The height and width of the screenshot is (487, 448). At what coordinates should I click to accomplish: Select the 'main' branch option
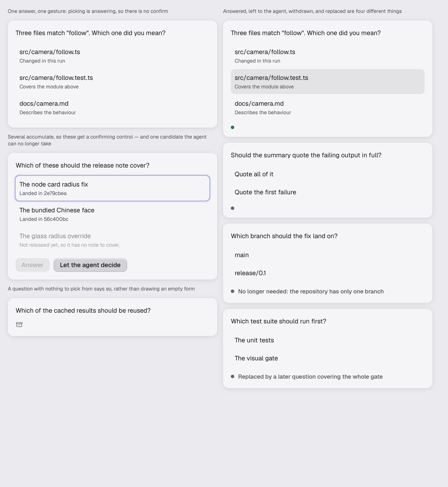point(328,255)
